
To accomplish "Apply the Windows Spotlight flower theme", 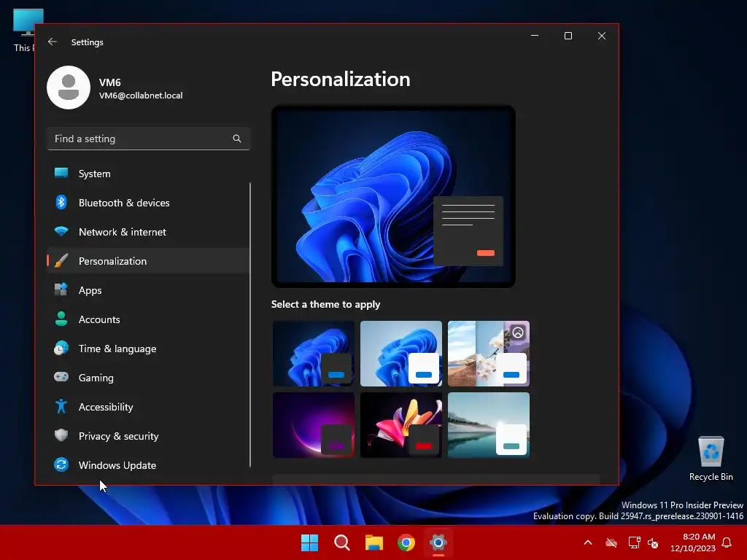I will click(489, 354).
